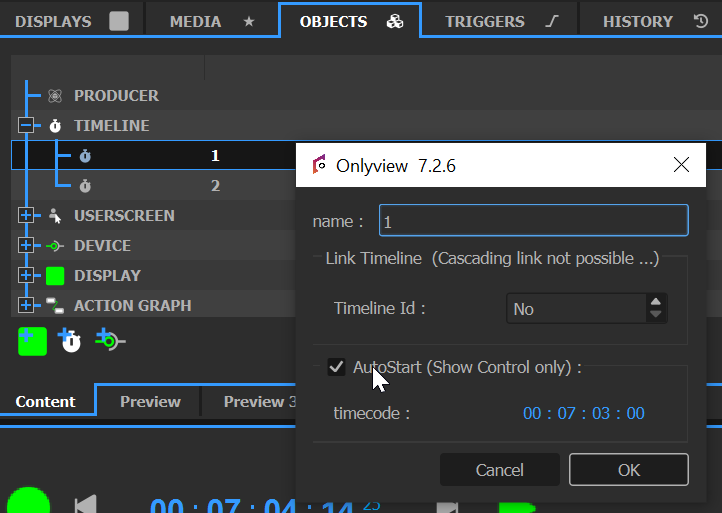Click the add display green button
The height and width of the screenshot is (513, 722).
[x=32, y=341]
